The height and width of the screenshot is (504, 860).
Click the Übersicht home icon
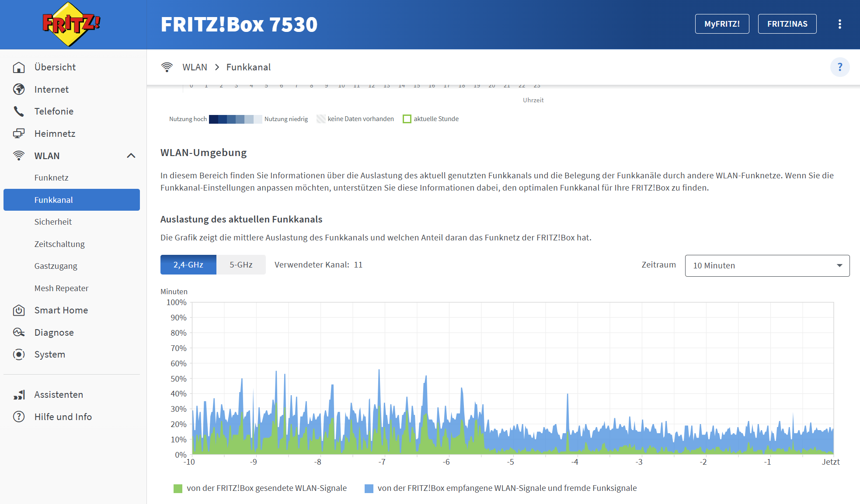click(x=19, y=67)
